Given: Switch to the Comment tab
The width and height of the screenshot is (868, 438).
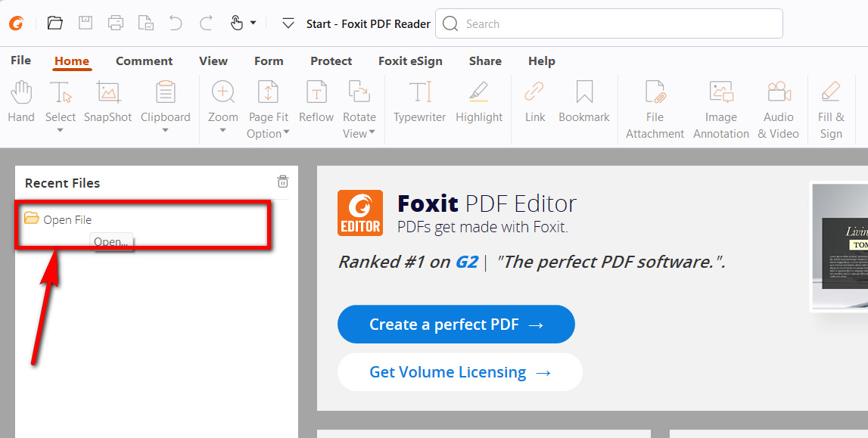Looking at the screenshot, I should pos(144,61).
